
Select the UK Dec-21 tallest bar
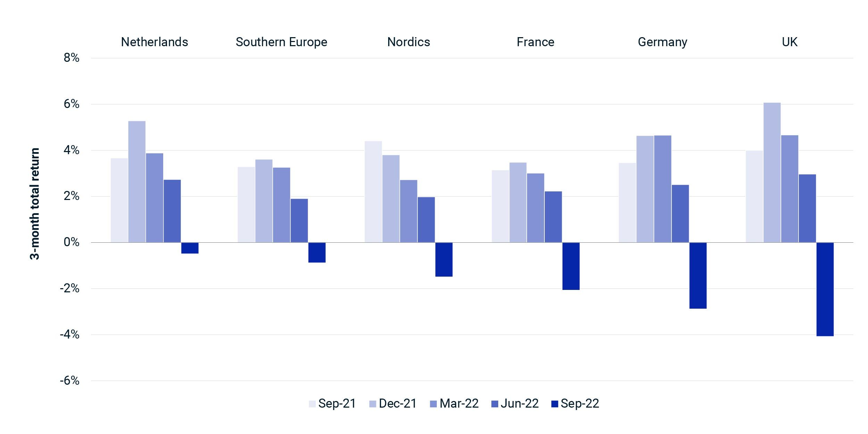(772, 173)
